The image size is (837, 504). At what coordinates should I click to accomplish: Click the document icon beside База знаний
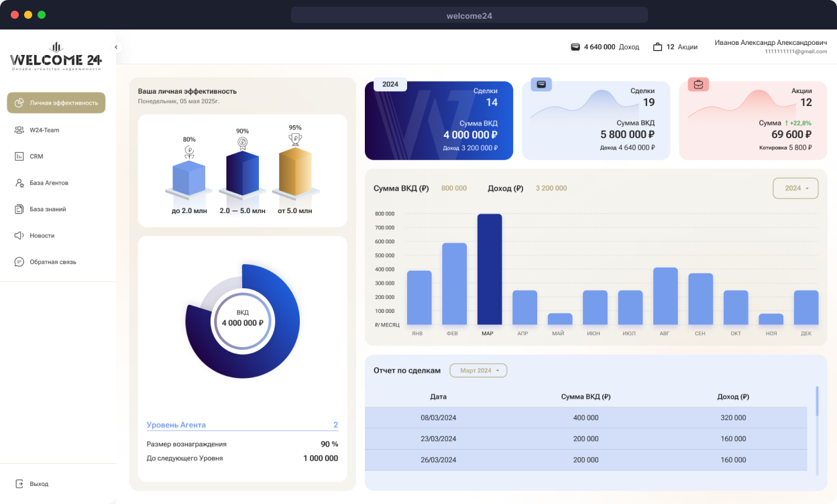click(19, 209)
